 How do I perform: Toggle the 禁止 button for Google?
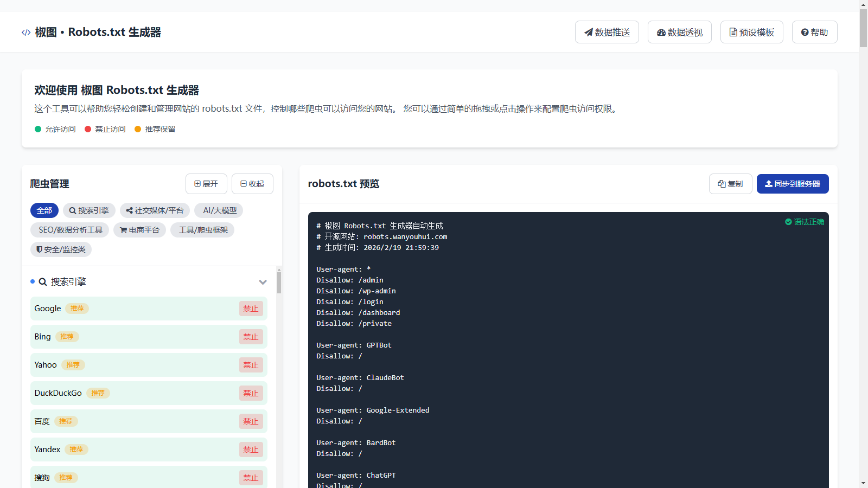coord(251,309)
